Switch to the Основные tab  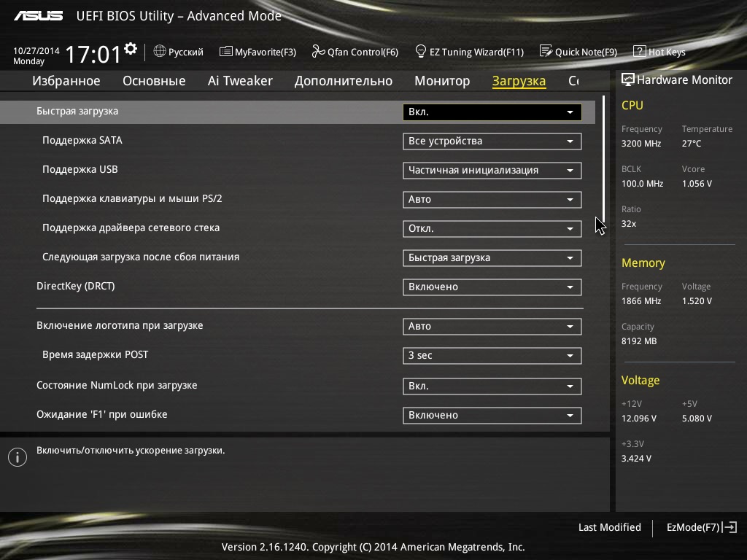click(154, 81)
